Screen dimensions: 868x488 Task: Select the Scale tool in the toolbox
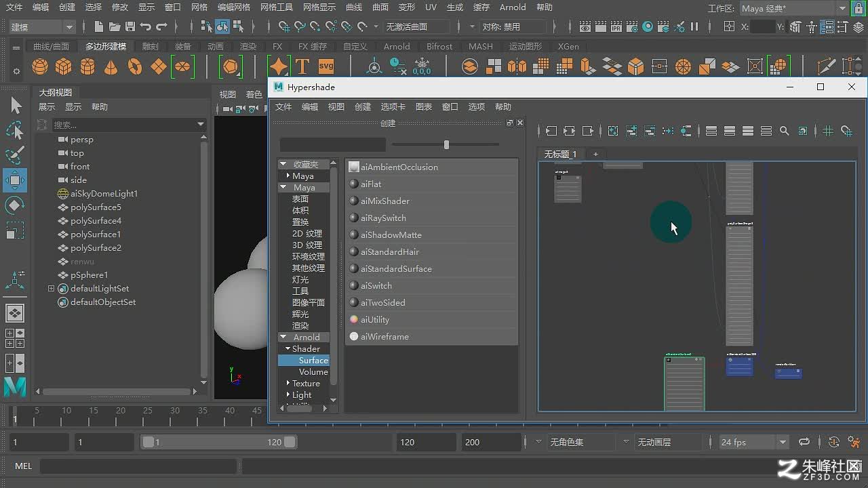point(15,230)
